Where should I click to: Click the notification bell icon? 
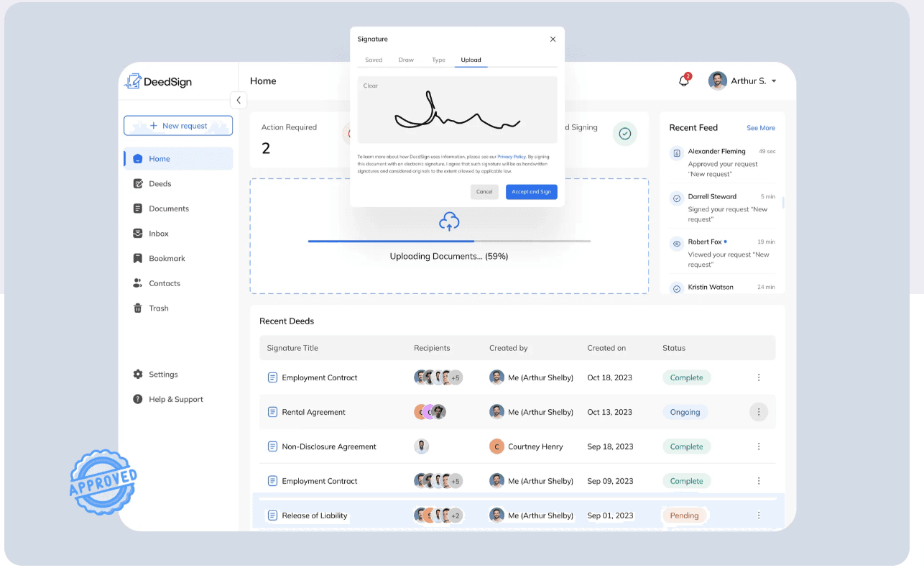684,81
